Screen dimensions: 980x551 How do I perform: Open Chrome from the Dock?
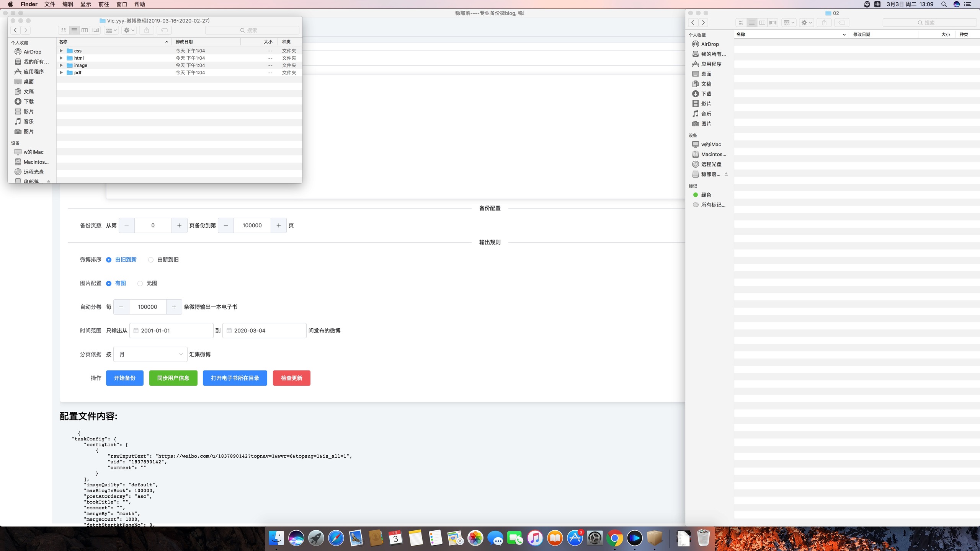[614, 538]
